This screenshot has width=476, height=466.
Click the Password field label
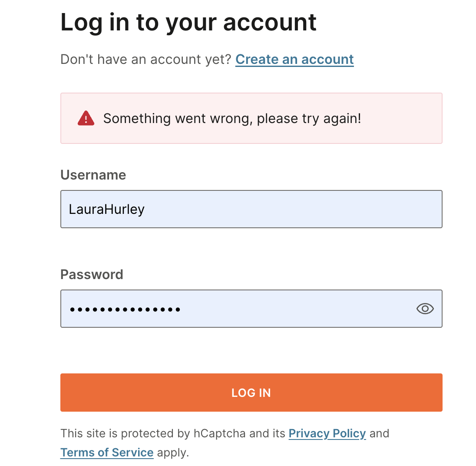(x=92, y=274)
